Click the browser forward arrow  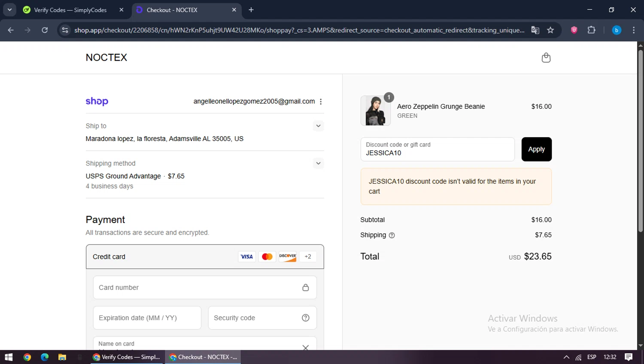coord(27,30)
